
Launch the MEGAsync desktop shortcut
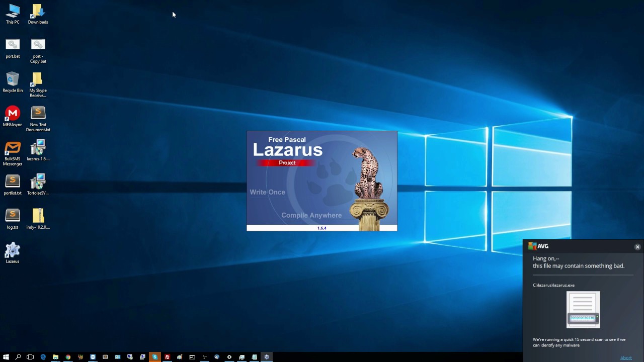tap(13, 117)
